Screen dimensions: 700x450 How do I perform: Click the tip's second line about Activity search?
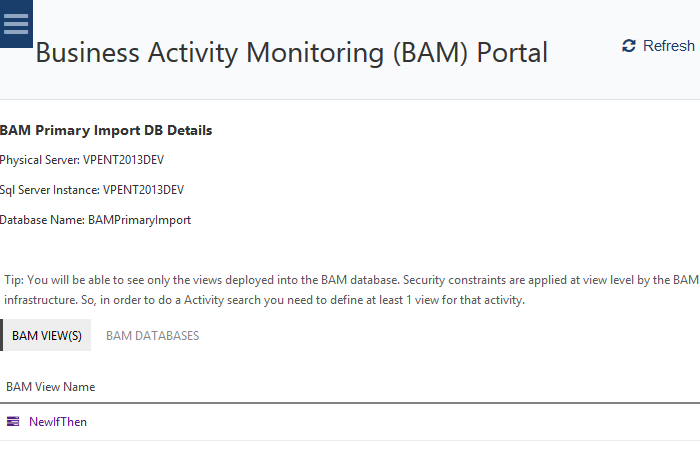[264, 300]
